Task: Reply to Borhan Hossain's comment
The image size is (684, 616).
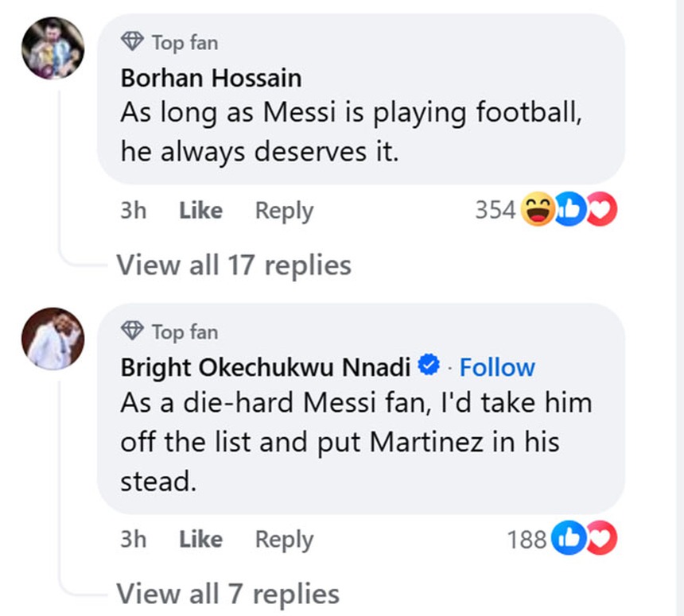Action: (283, 211)
